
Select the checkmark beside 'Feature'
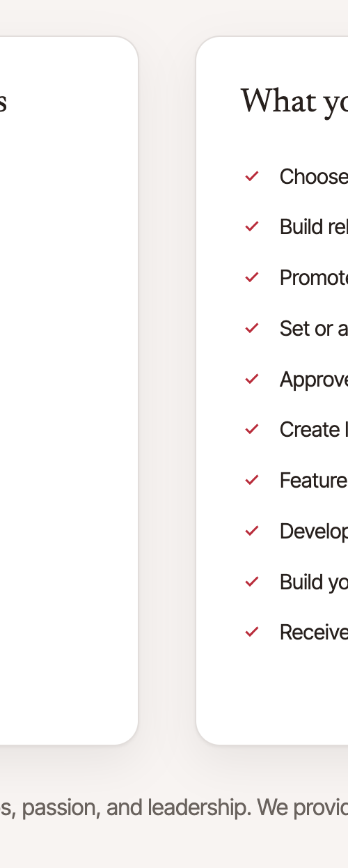(252, 480)
